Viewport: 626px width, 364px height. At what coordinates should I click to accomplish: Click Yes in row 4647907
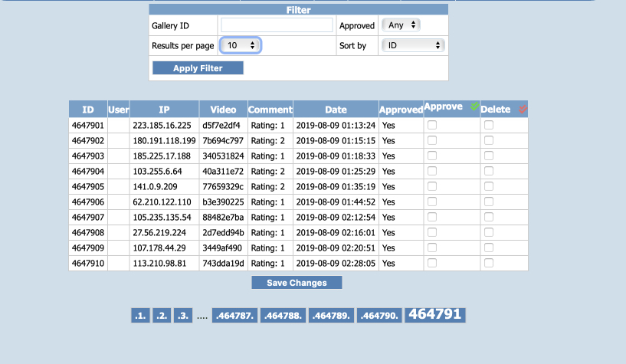point(388,217)
